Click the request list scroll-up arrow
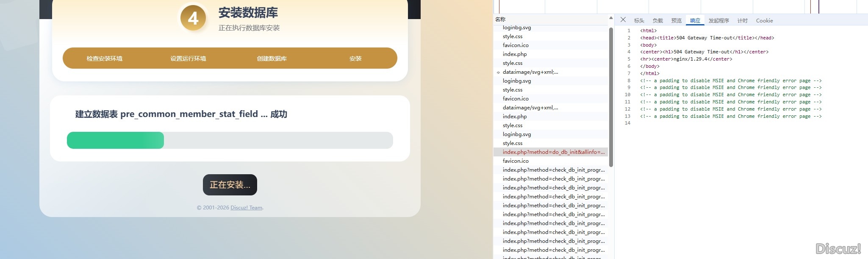Screen dimensions: 868x259 click(x=610, y=18)
